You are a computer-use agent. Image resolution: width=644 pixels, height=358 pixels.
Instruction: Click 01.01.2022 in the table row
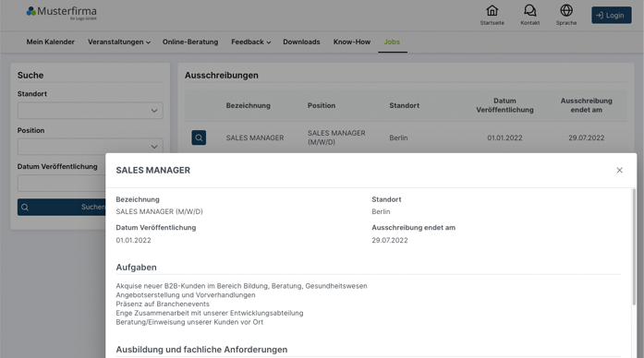[x=504, y=137]
